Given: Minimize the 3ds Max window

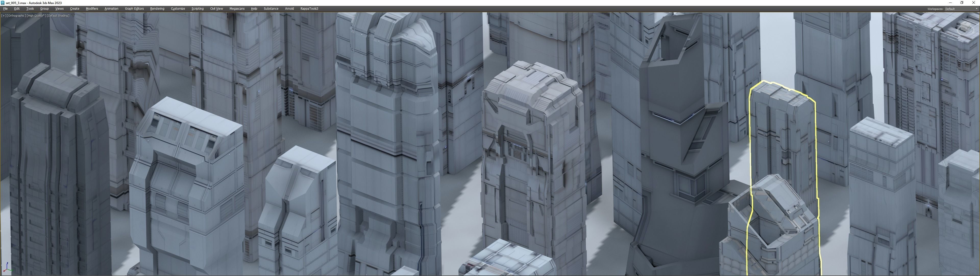Looking at the screenshot, I should [x=950, y=3].
